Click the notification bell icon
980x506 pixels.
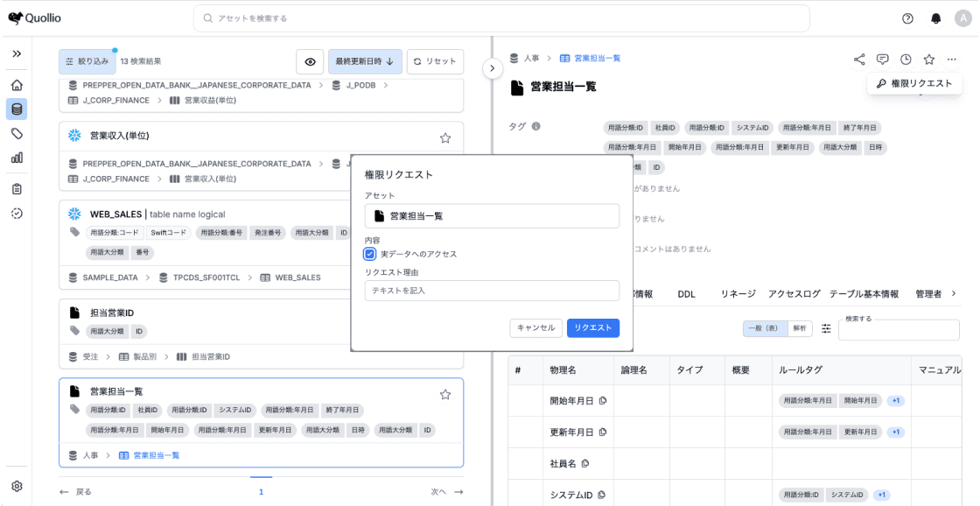(x=936, y=18)
